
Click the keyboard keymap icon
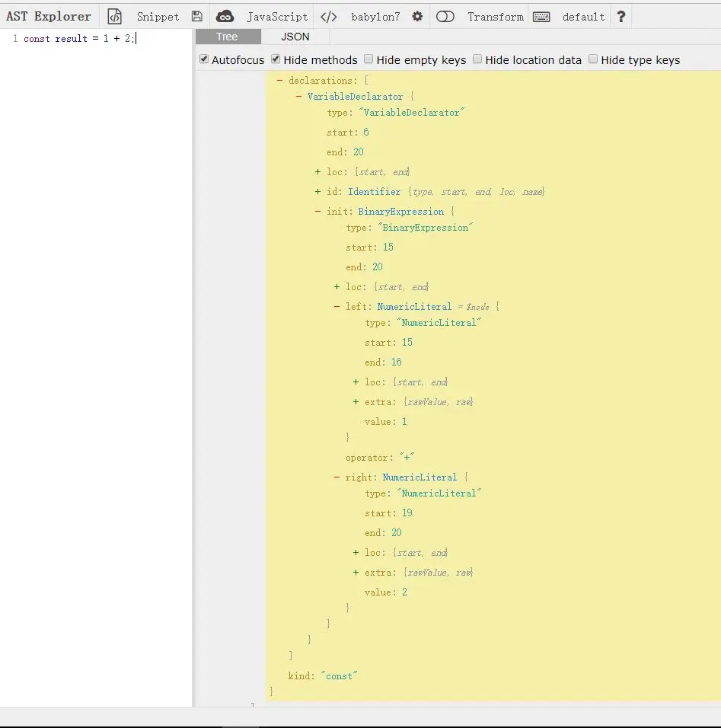[x=541, y=18]
